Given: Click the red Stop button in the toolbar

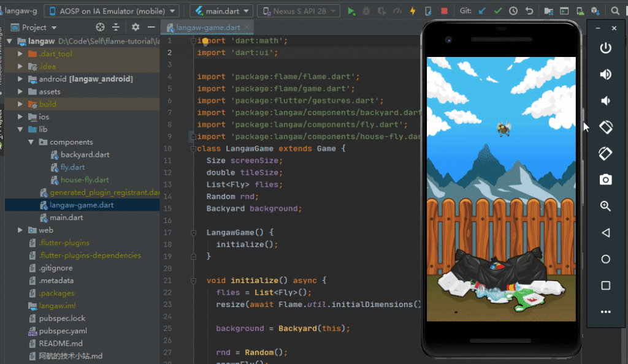Looking at the screenshot, I should 443,11.
